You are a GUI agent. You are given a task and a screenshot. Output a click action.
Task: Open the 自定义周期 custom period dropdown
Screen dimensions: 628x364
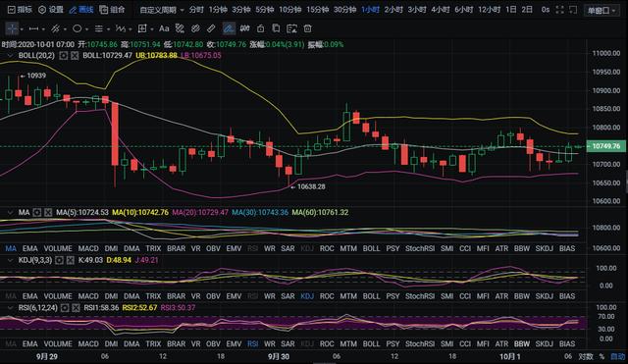[x=162, y=10]
